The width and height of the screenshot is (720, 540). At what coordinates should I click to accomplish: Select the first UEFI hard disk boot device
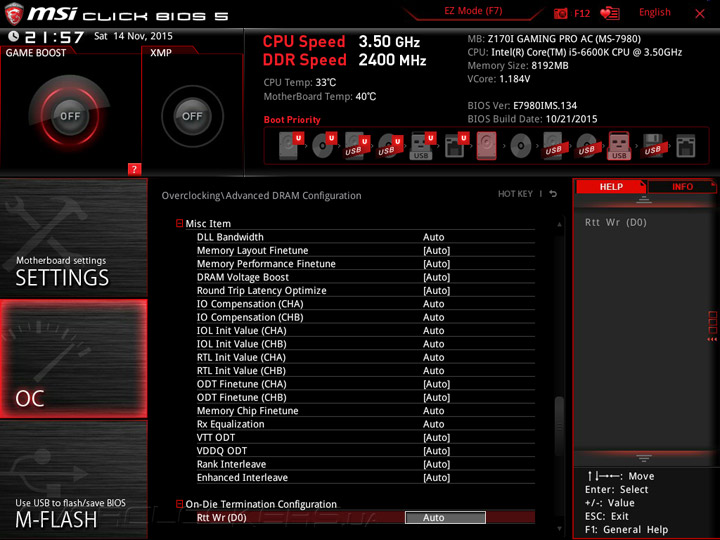(291, 146)
